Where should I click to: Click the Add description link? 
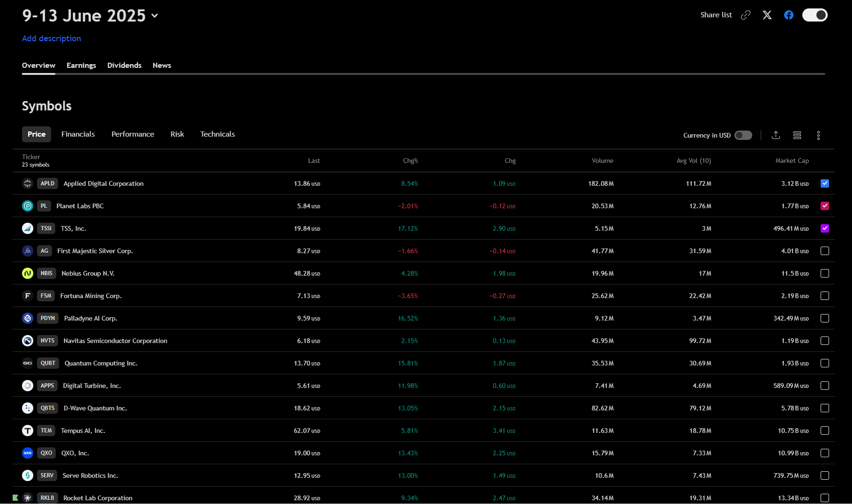coord(52,38)
